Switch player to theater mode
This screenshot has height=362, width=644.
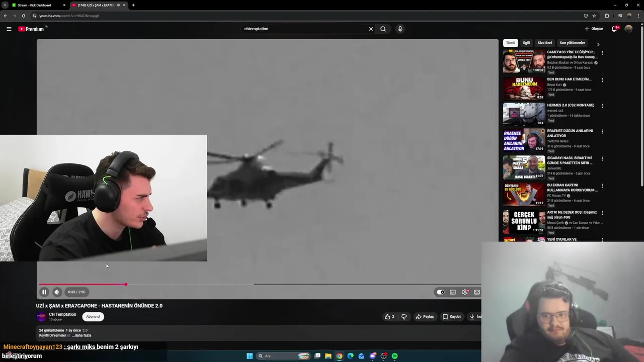(x=477, y=292)
